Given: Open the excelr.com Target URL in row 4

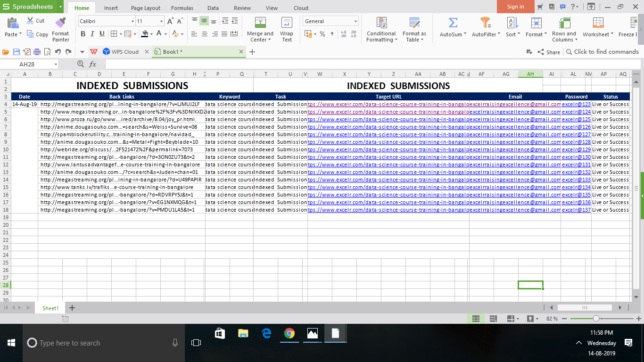Looking at the screenshot, I should click(x=388, y=104).
